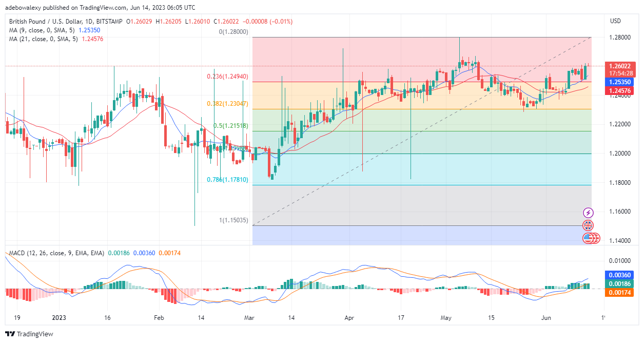Click the high price H1.26205 in legend

(170, 22)
